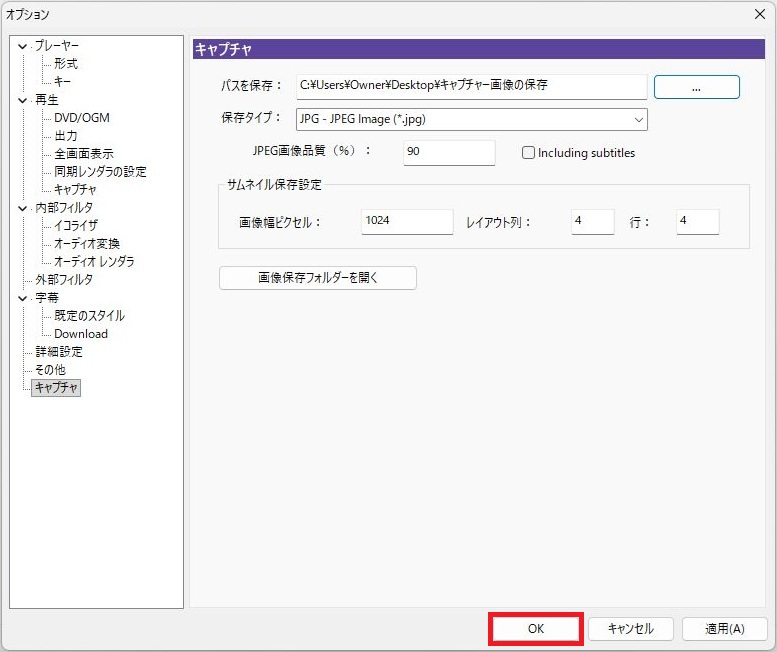Screen dimensions: 777x652
Task: Select Download under 字幕
Action: pyautogui.click(x=81, y=334)
